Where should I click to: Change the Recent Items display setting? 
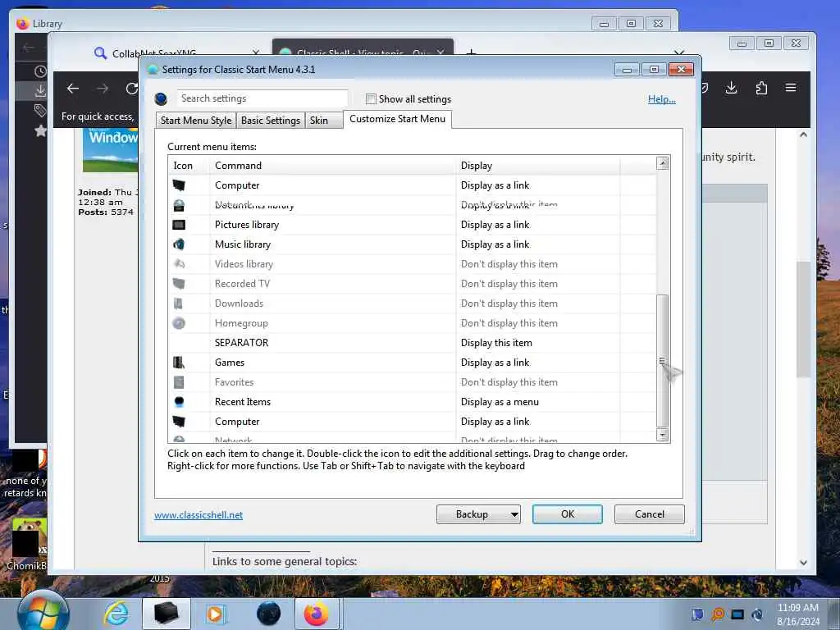point(500,402)
